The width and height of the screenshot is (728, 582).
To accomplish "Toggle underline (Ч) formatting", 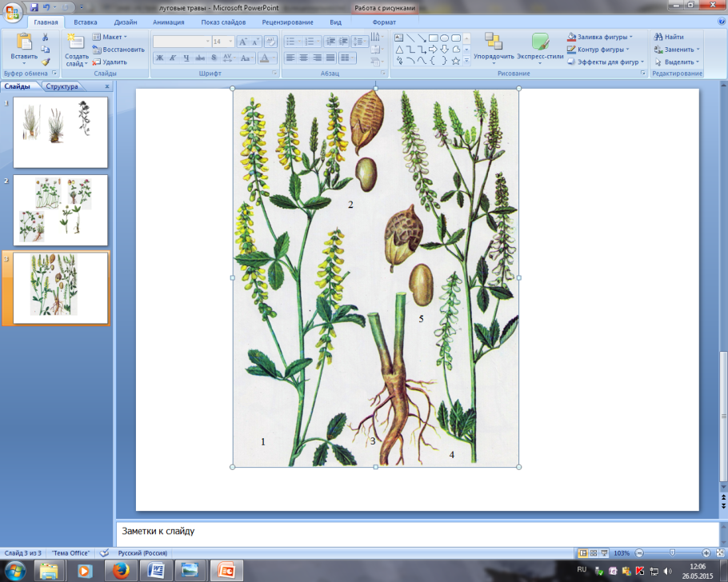I will pyautogui.click(x=186, y=58).
